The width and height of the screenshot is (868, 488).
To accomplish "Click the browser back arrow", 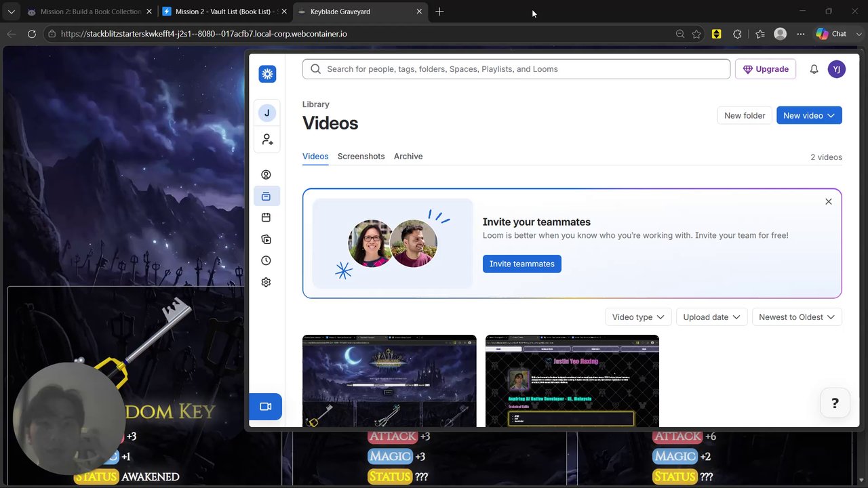I will (x=12, y=34).
